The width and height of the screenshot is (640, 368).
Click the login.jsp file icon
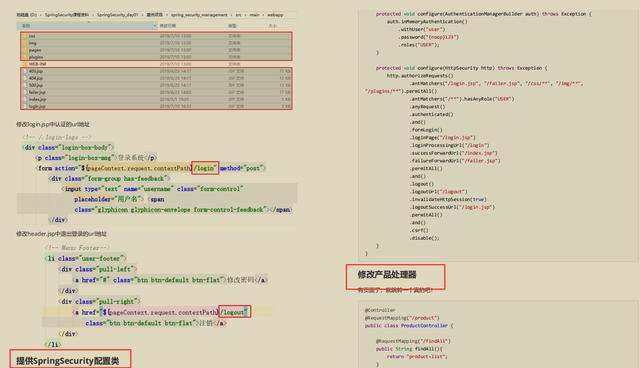[x=25, y=106]
